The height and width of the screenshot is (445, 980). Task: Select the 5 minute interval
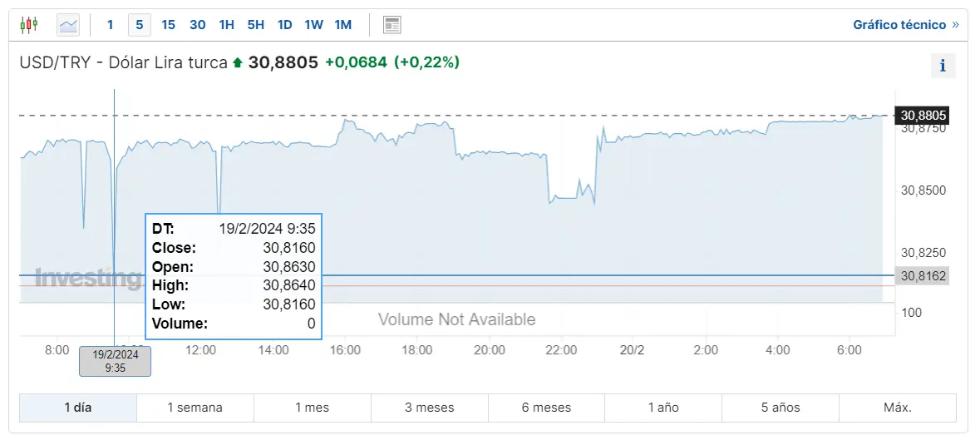pyautogui.click(x=139, y=25)
